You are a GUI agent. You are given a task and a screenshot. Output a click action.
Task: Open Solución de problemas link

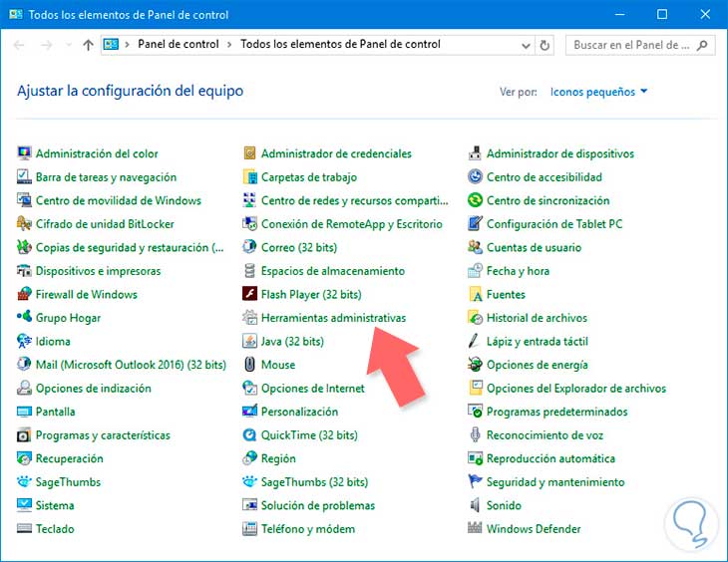(x=318, y=505)
